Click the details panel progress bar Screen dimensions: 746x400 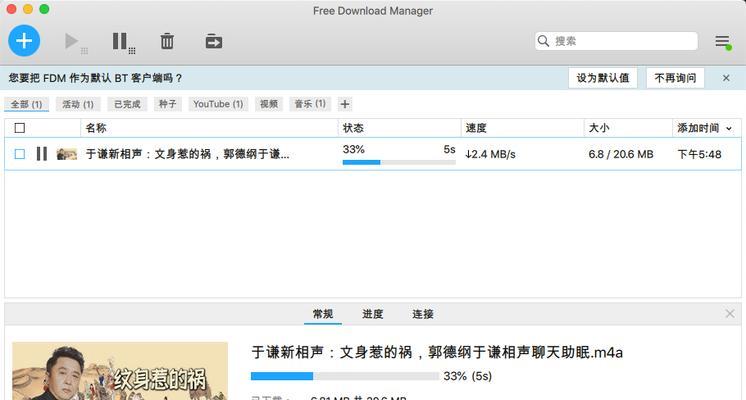344,376
